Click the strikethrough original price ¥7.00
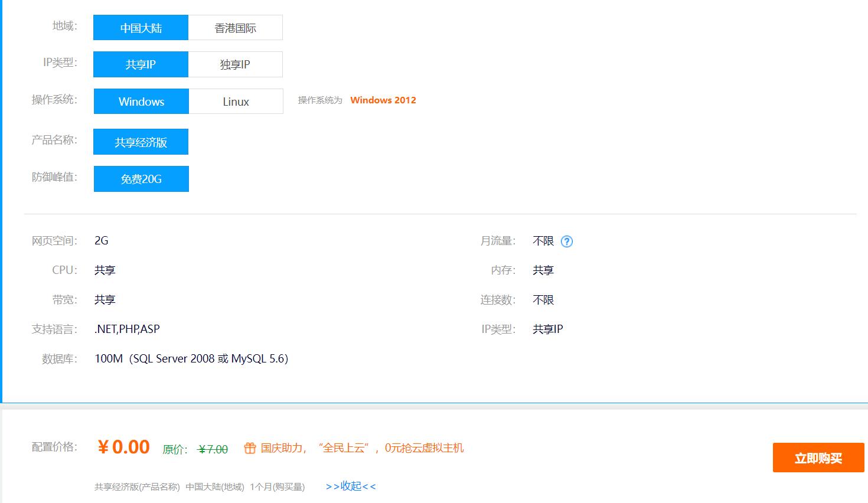 [x=212, y=449]
